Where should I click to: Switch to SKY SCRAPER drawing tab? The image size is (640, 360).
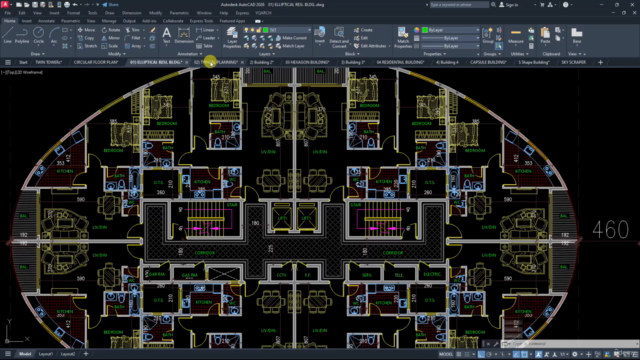[573, 62]
